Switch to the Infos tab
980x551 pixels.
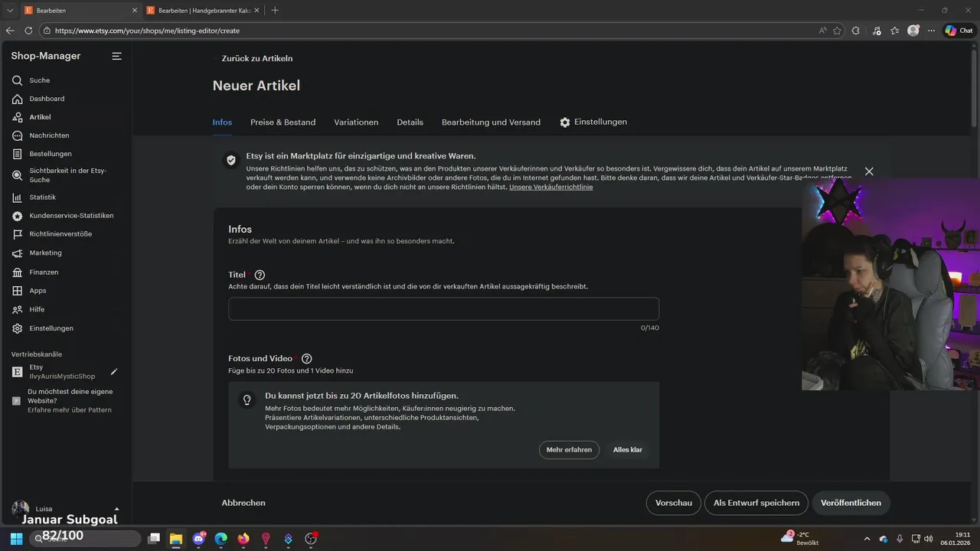tap(222, 122)
